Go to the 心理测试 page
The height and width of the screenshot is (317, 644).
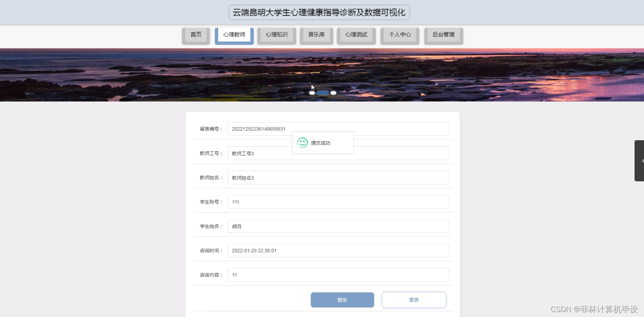[x=355, y=35]
